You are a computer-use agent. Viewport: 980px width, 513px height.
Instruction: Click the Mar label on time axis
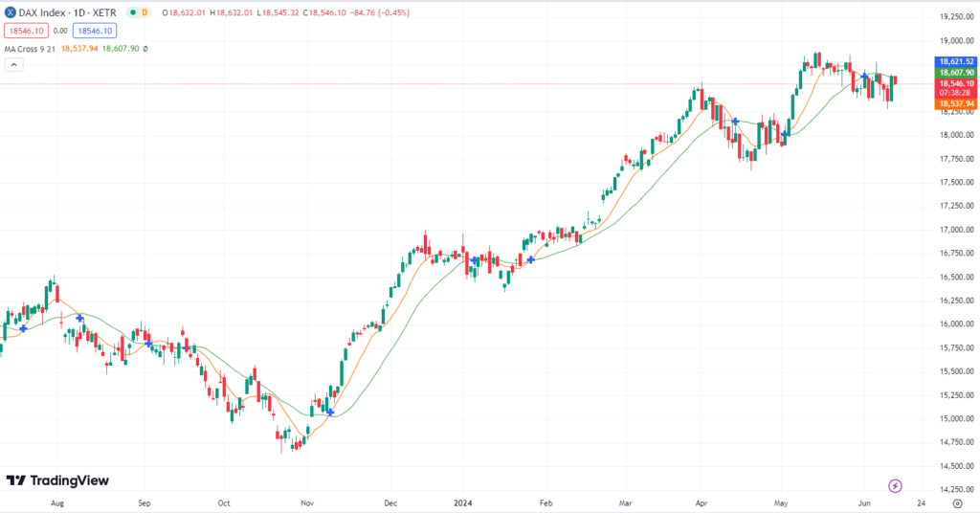point(626,503)
